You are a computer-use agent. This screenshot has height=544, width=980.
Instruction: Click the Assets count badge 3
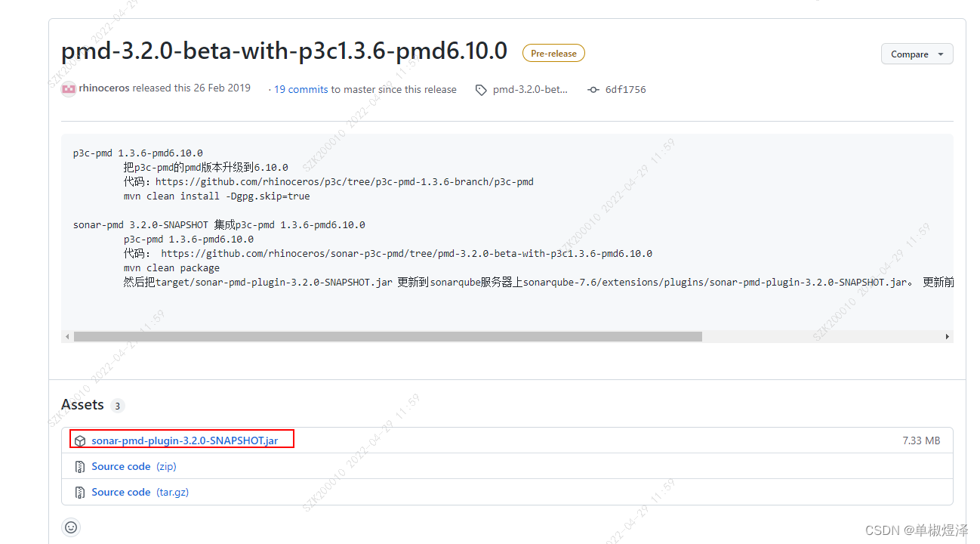[x=117, y=406]
